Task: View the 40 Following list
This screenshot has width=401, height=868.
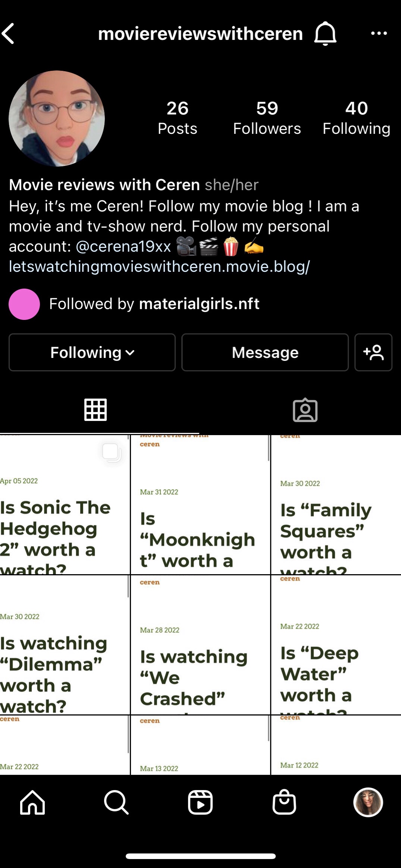Action: coord(356,118)
